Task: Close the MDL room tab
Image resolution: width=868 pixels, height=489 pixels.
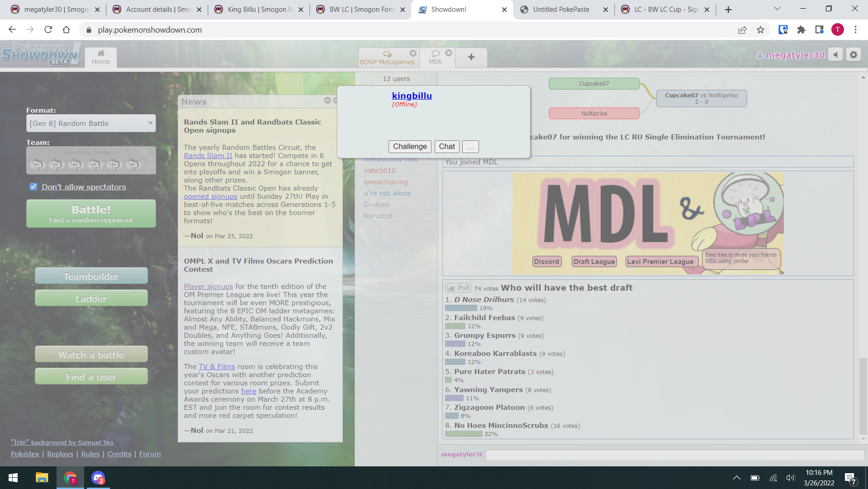Action: point(449,53)
